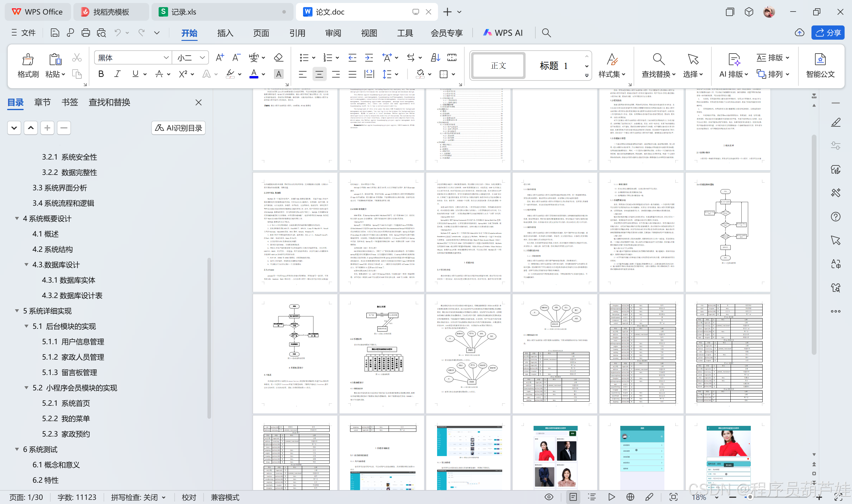Screen dimensions: 852x504
Task: Collapse the '4 系统概要设计' outline node
Action: pos(17,218)
